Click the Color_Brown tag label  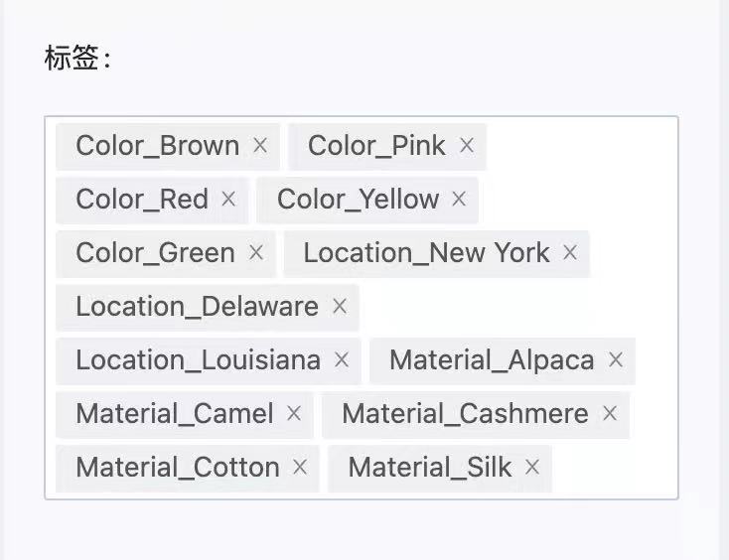(157, 146)
